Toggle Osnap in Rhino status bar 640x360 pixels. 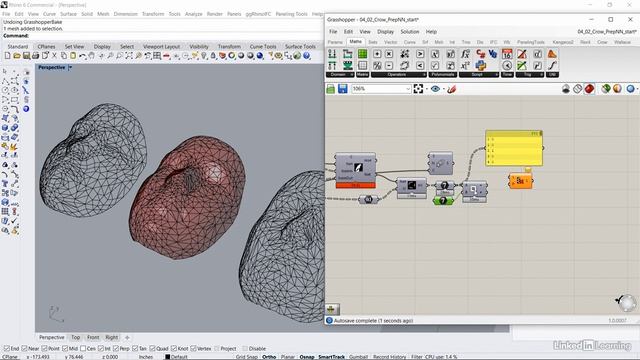coord(307,357)
